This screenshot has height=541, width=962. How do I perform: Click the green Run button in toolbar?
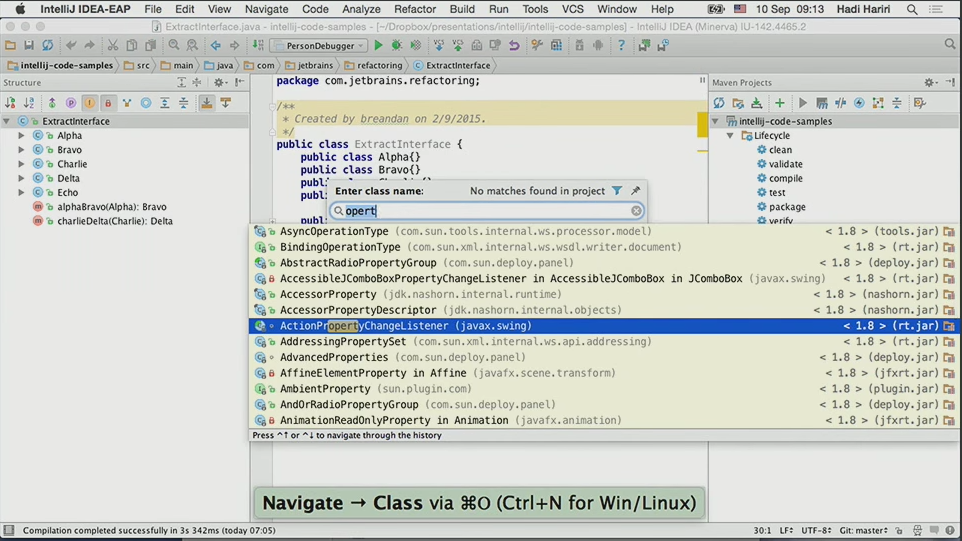click(378, 45)
